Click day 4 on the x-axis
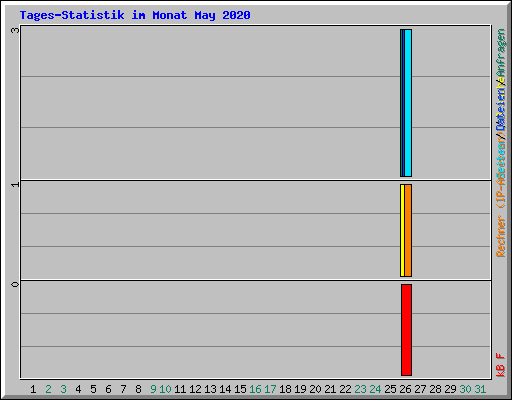This screenshot has height=400, width=512. (x=78, y=389)
